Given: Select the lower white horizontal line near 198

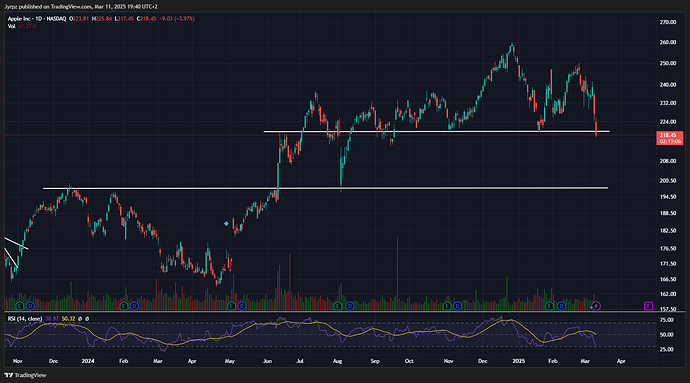Looking at the screenshot, I should 326,188.
